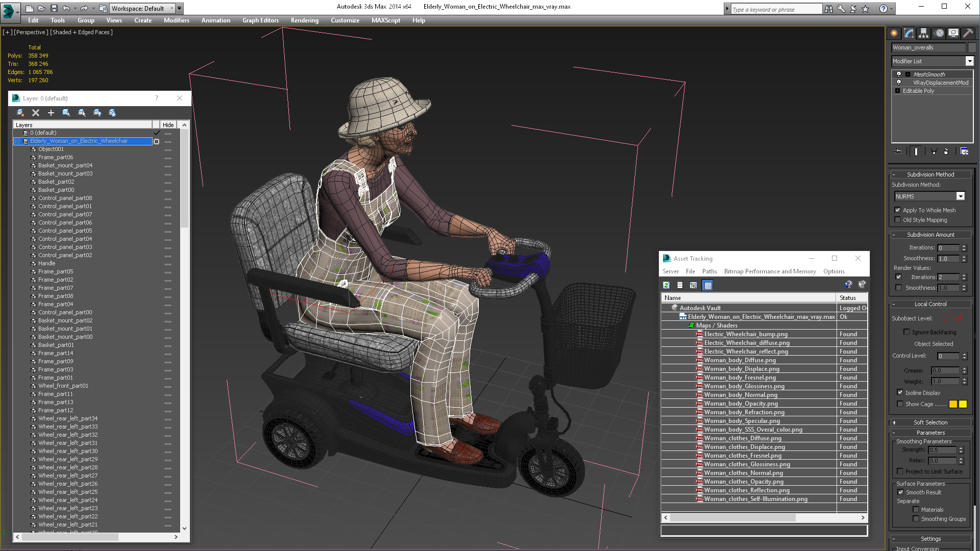Click the Create New Layer icon in Layer dialog
This screenshot has height=551, width=980.
point(20,113)
